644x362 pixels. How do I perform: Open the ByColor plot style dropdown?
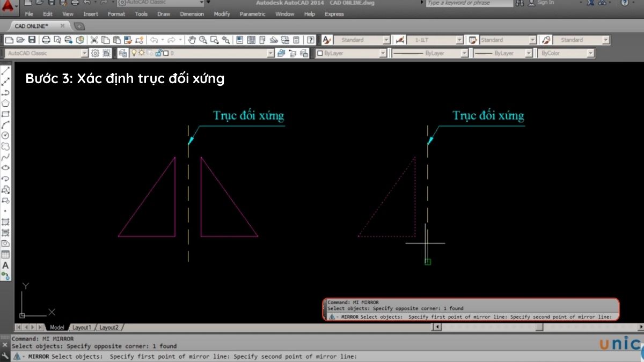click(591, 53)
